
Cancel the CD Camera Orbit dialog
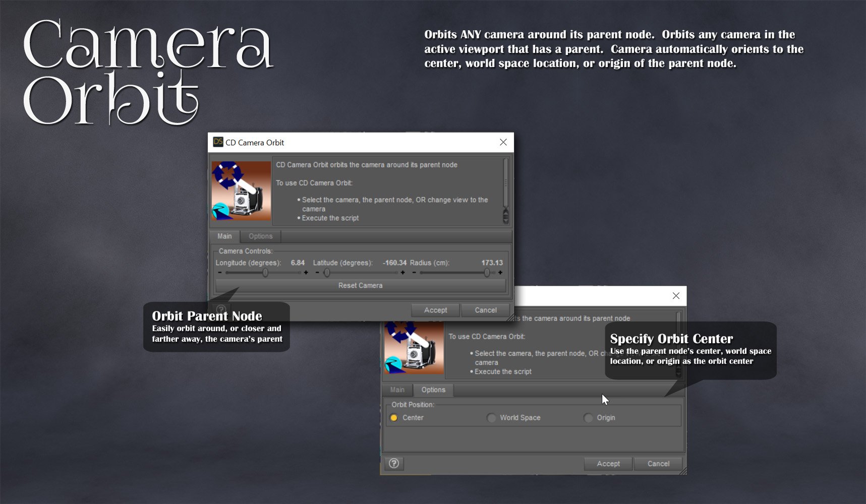(x=485, y=310)
